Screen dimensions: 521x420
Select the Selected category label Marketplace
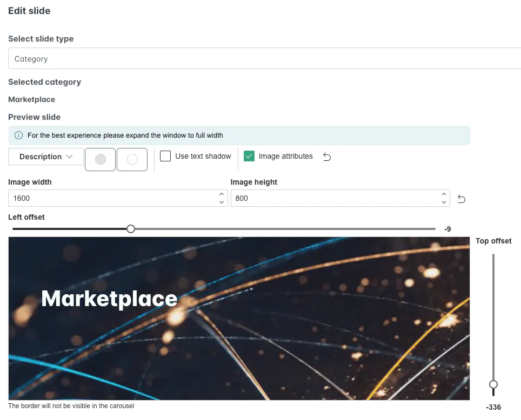pyautogui.click(x=31, y=99)
